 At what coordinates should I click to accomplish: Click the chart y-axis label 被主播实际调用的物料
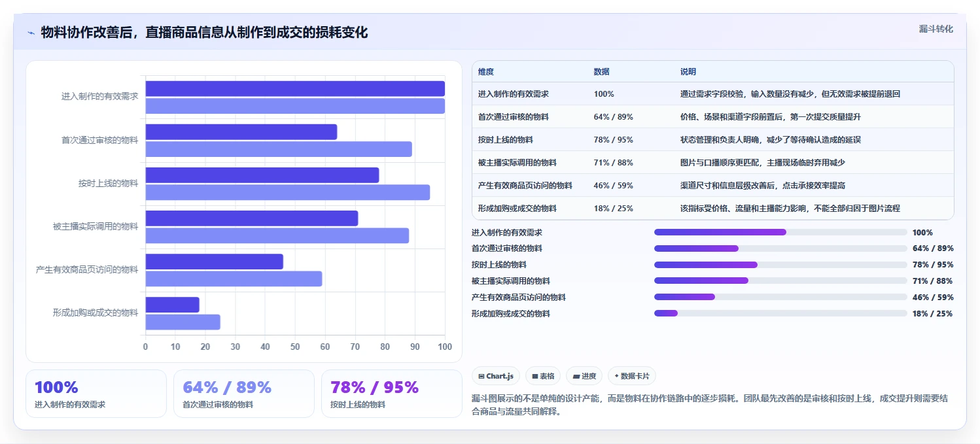96,227
